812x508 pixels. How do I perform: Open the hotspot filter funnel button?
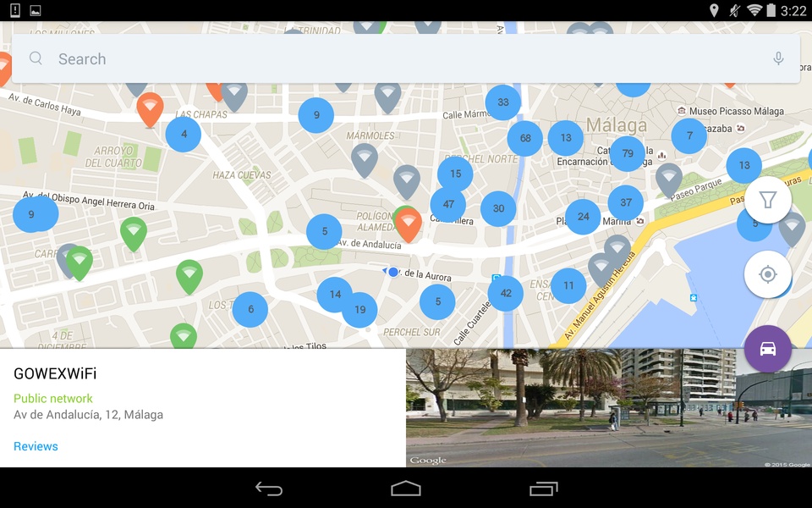click(767, 200)
